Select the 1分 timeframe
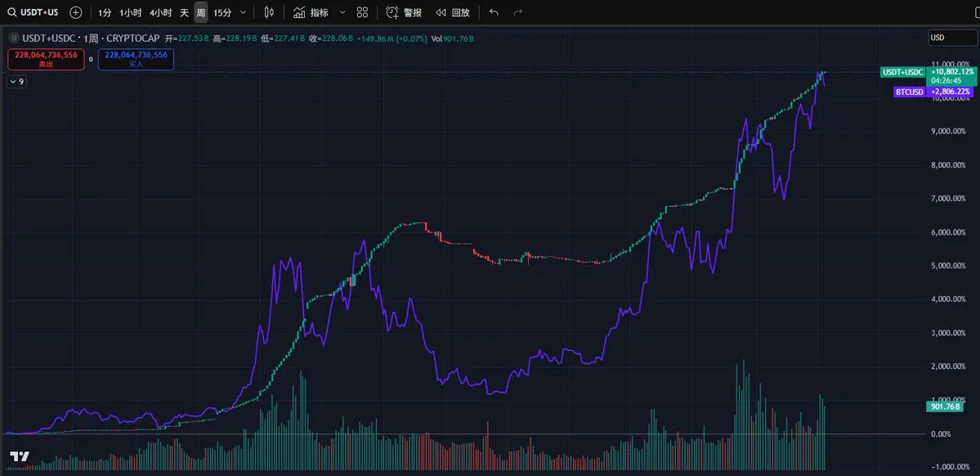The image size is (980, 476). 105,12
